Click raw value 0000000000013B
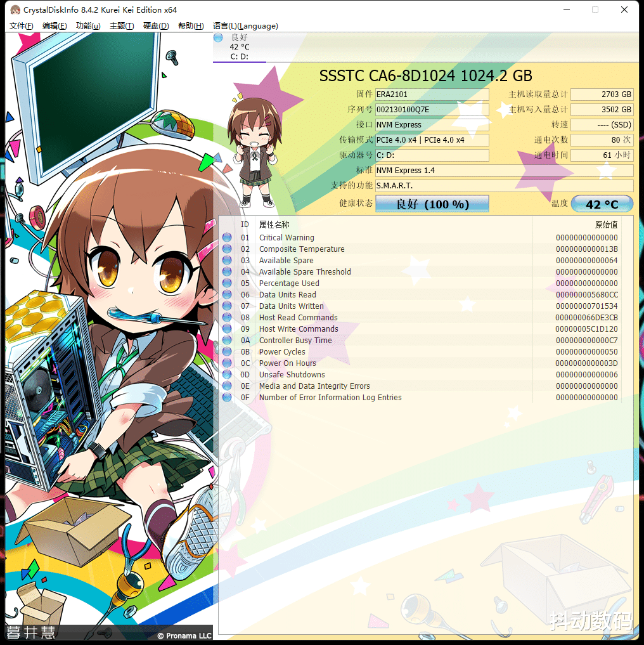644x645 pixels. pyautogui.click(x=587, y=249)
